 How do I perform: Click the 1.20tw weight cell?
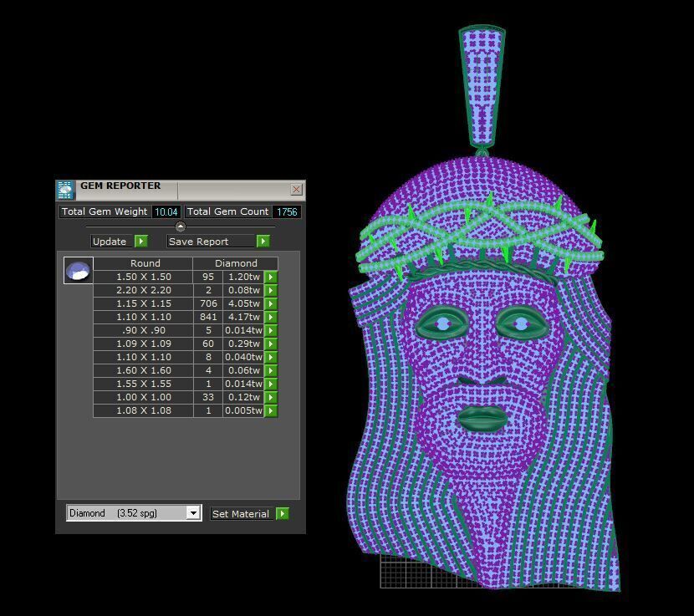click(x=243, y=277)
